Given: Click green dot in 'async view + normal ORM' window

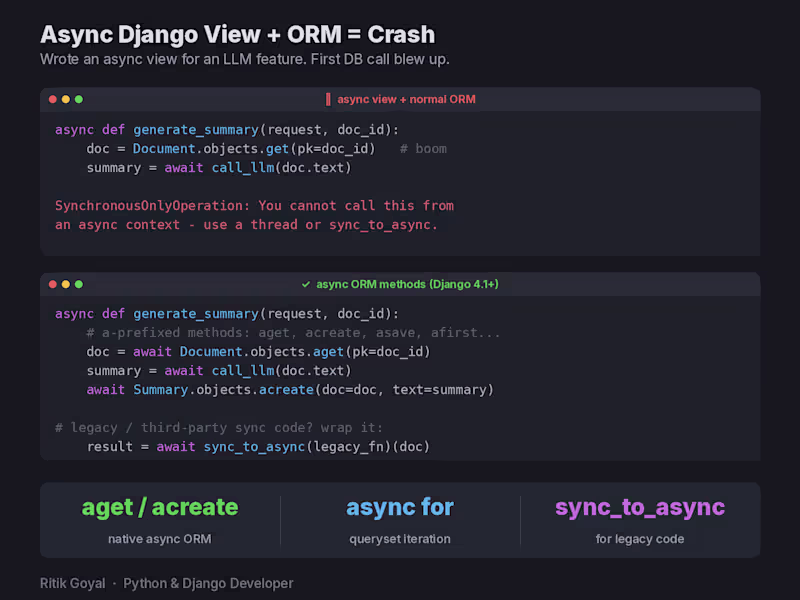Looking at the screenshot, I should 79,99.
